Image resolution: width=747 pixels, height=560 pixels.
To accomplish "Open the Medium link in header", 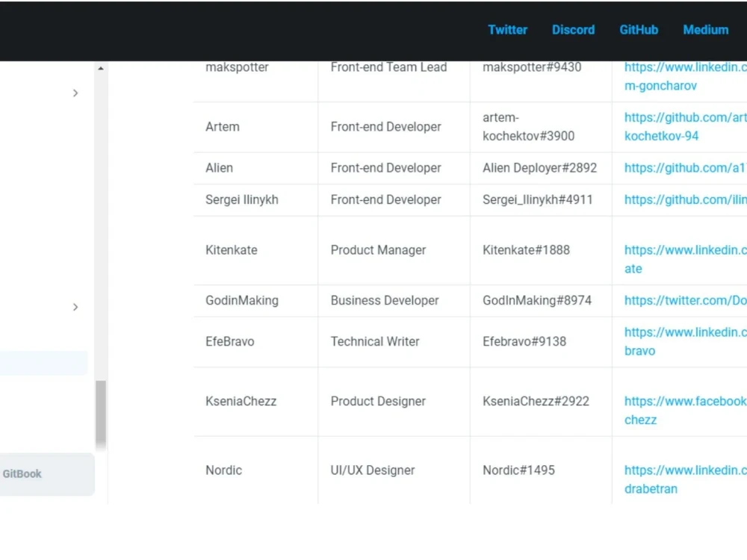I will (x=706, y=30).
